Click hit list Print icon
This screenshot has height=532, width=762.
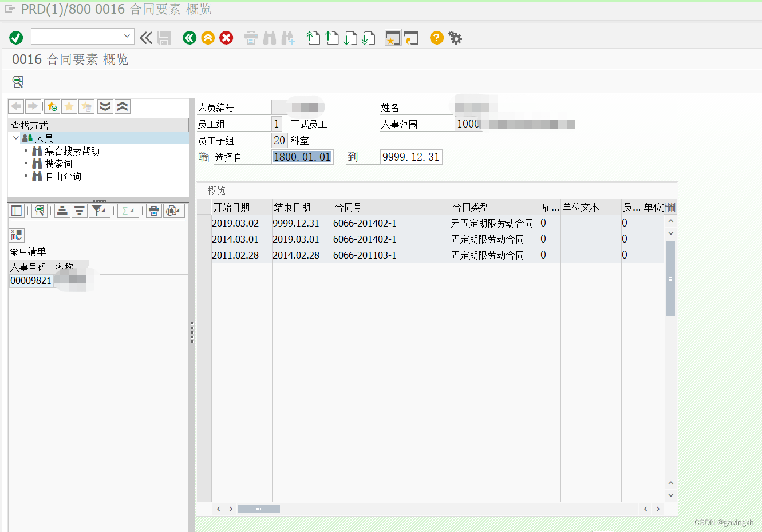[153, 211]
